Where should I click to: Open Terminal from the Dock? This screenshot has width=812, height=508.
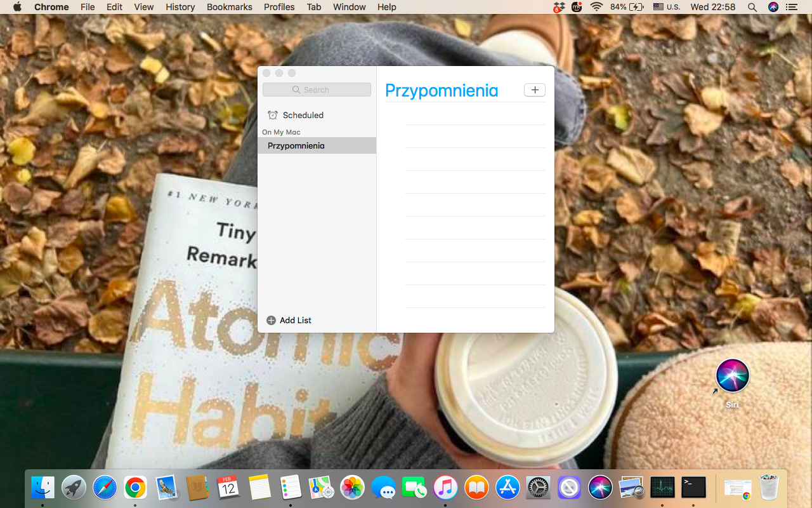click(693, 488)
